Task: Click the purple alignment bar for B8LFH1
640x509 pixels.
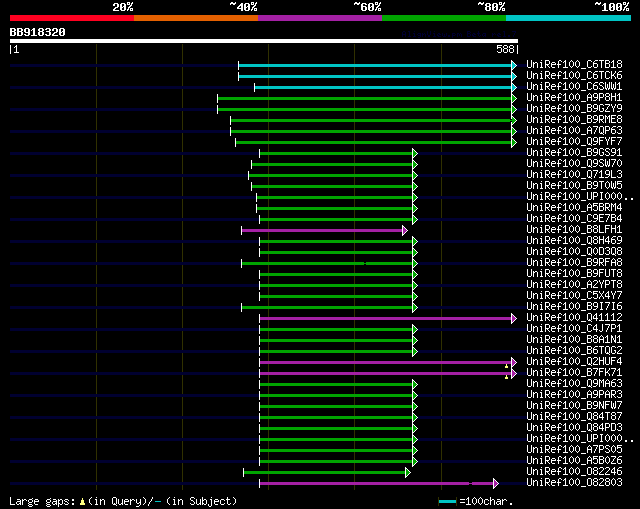Action: coord(322,231)
